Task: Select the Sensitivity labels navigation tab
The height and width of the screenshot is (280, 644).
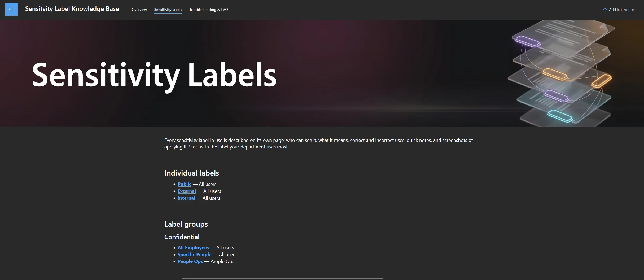Action: tap(168, 10)
